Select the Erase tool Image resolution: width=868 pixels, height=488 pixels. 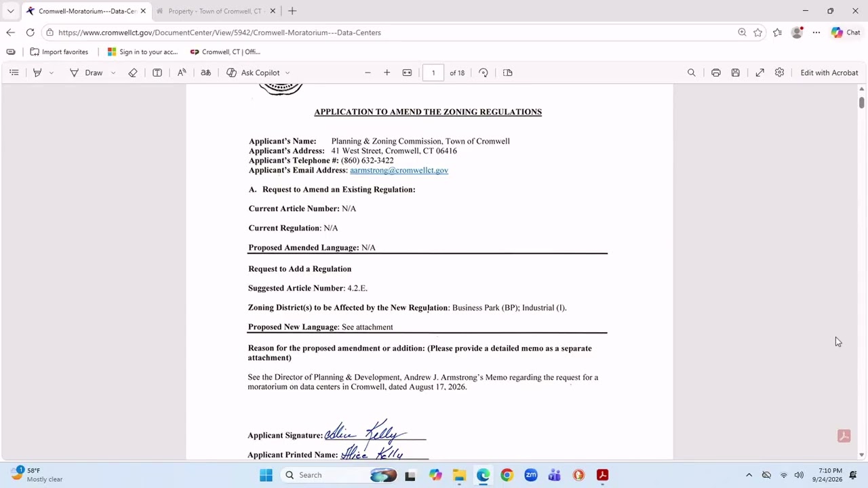coord(133,73)
